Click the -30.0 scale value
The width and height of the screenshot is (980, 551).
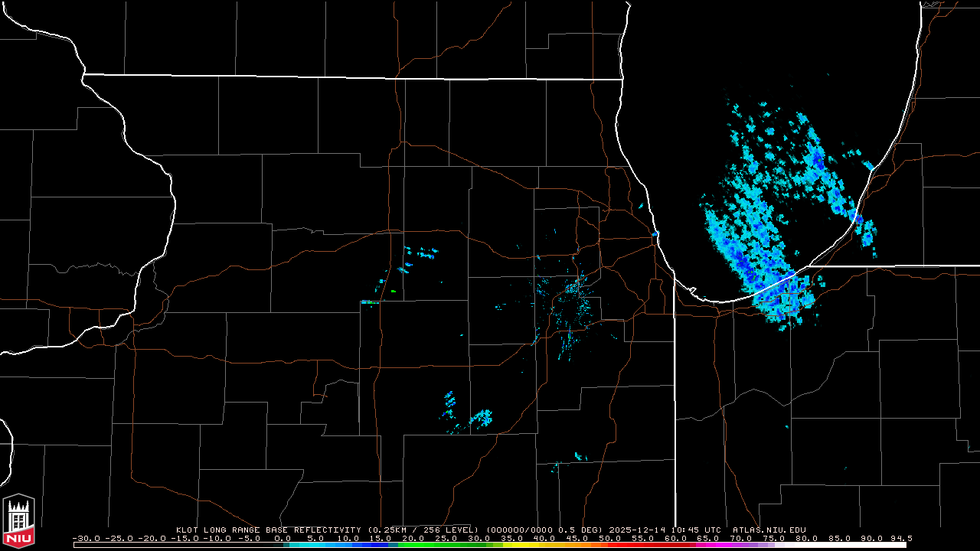point(87,539)
